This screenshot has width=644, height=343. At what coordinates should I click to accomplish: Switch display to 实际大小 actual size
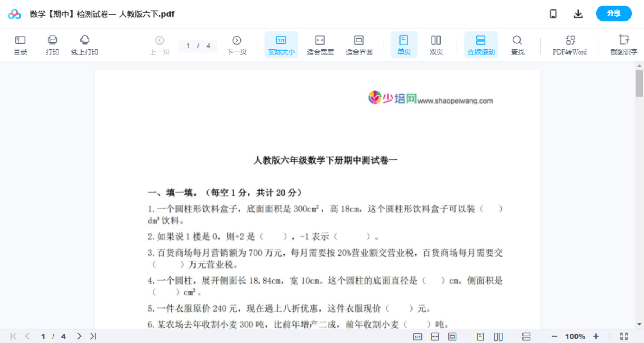click(x=281, y=45)
